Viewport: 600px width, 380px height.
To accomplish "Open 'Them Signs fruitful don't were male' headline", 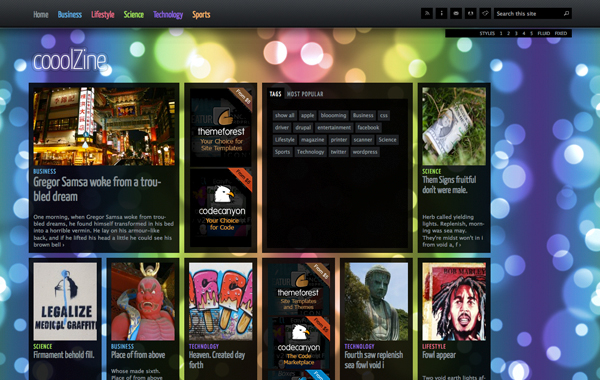I will [449, 185].
